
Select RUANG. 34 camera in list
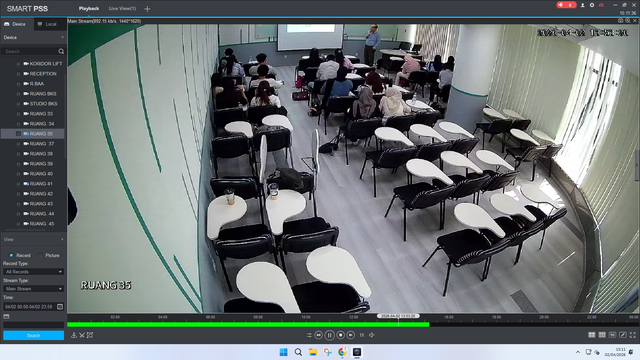(x=42, y=124)
